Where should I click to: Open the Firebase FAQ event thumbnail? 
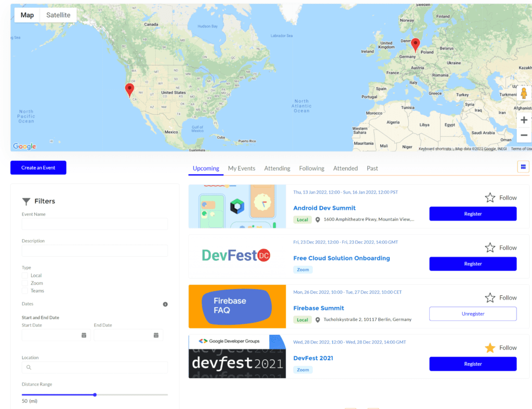tap(237, 306)
